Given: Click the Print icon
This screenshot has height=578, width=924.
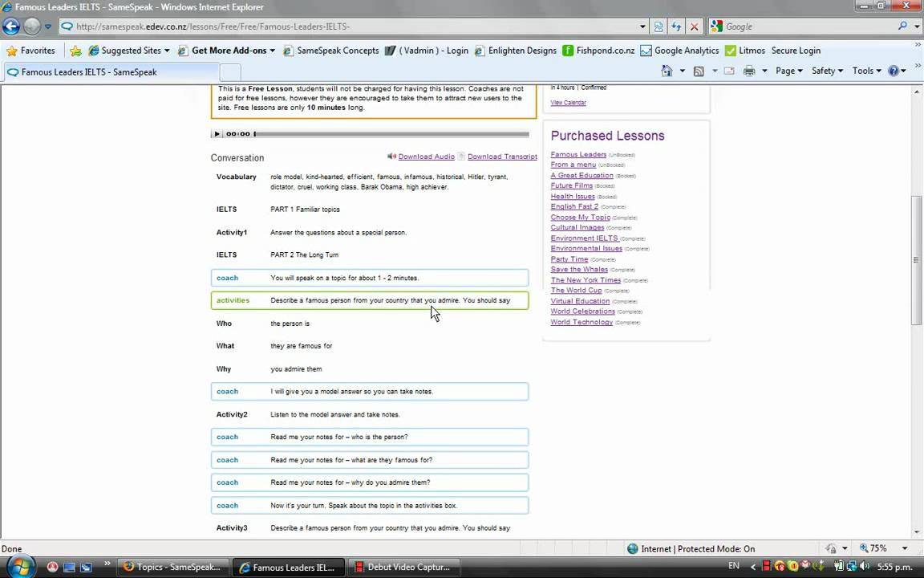Looking at the screenshot, I should point(749,71).
